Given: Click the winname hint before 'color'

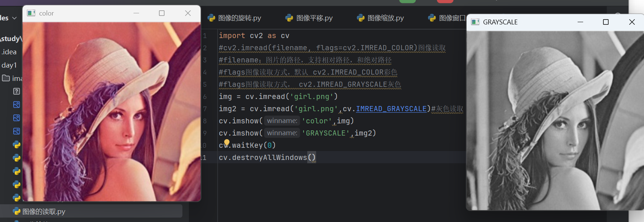Looking at the screenshot, I should (282, 121).
